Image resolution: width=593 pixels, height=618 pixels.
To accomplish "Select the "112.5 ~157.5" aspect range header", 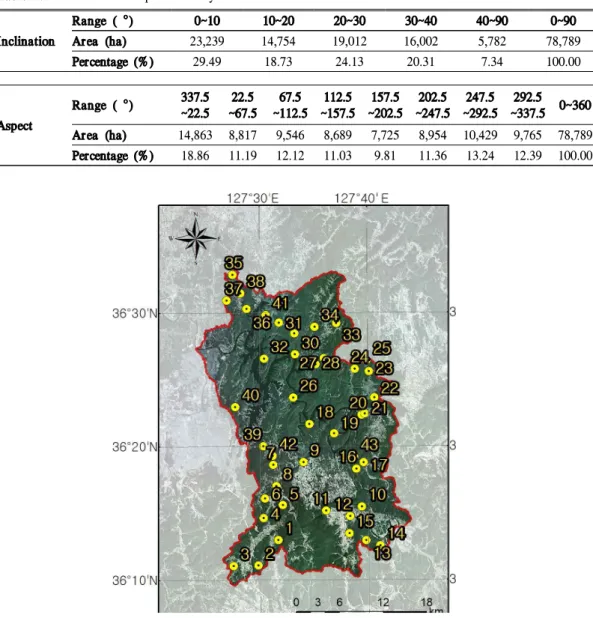I will [338, 105].
